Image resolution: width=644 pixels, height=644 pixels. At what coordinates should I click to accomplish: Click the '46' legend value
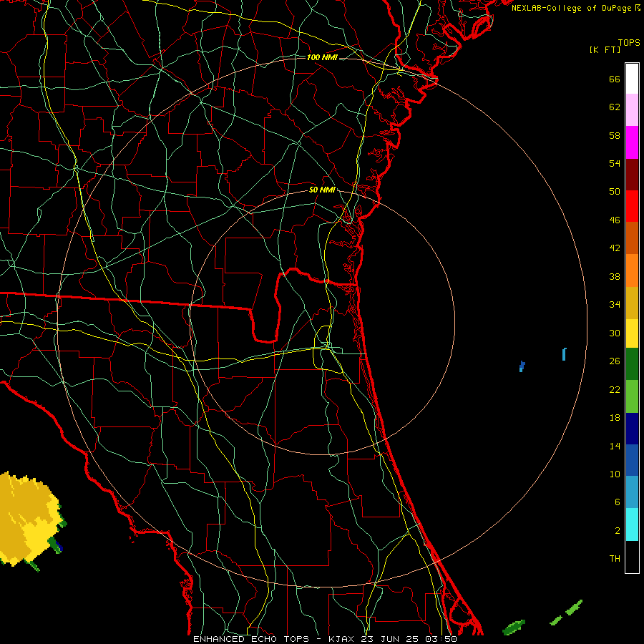point(615,220)
